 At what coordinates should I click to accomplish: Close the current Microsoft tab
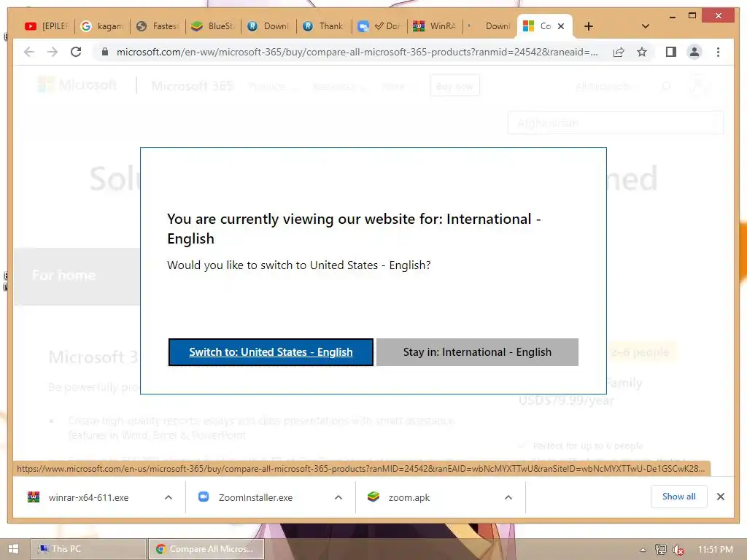click(561, 26)
